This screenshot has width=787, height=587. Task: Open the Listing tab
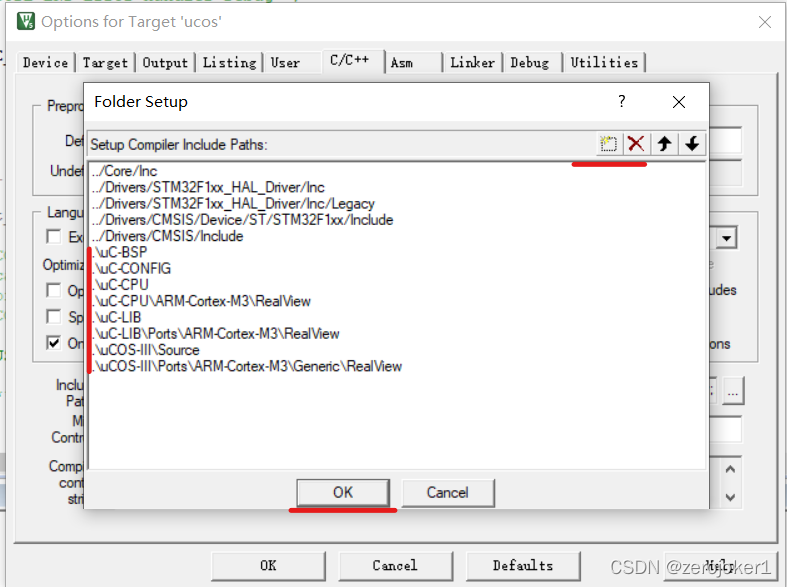229,63
